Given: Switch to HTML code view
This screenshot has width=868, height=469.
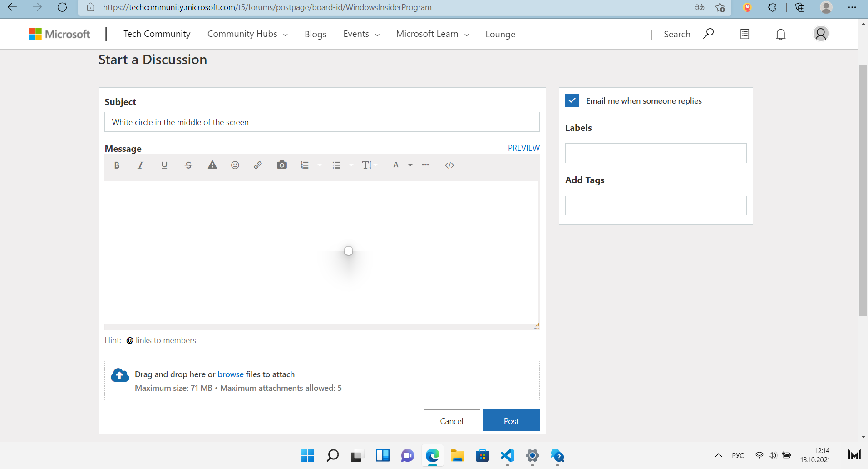Looking at the screenshot, I should [x=449, y=165].
